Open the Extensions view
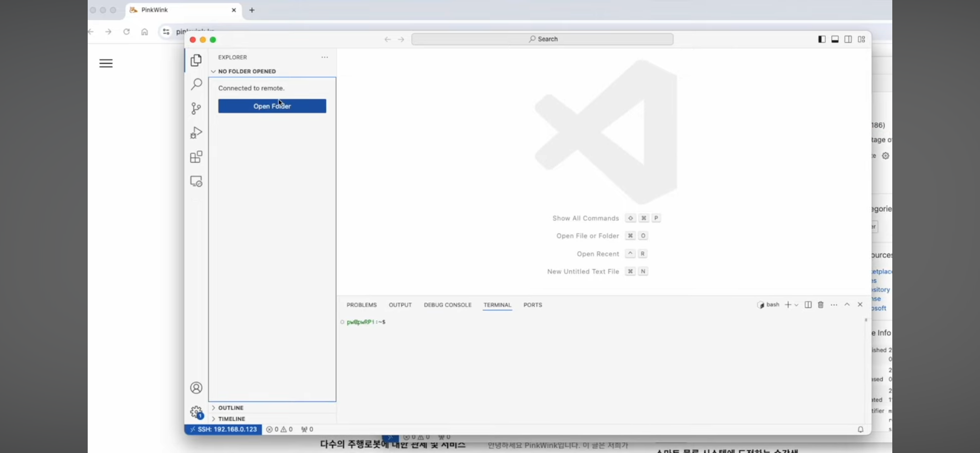 [196, 157]
